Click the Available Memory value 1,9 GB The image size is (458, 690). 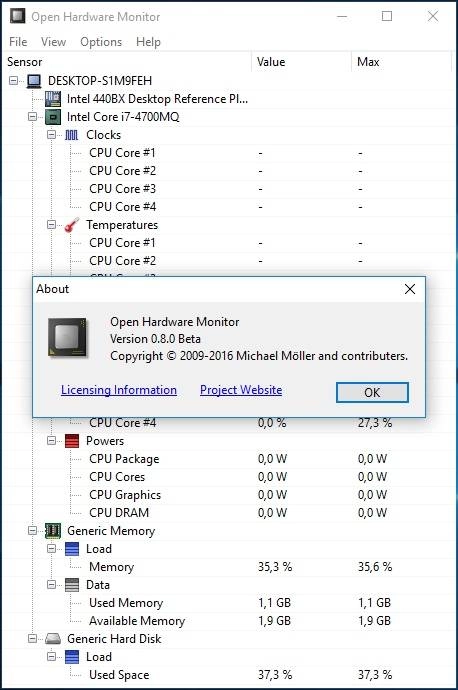click(275, 621)
